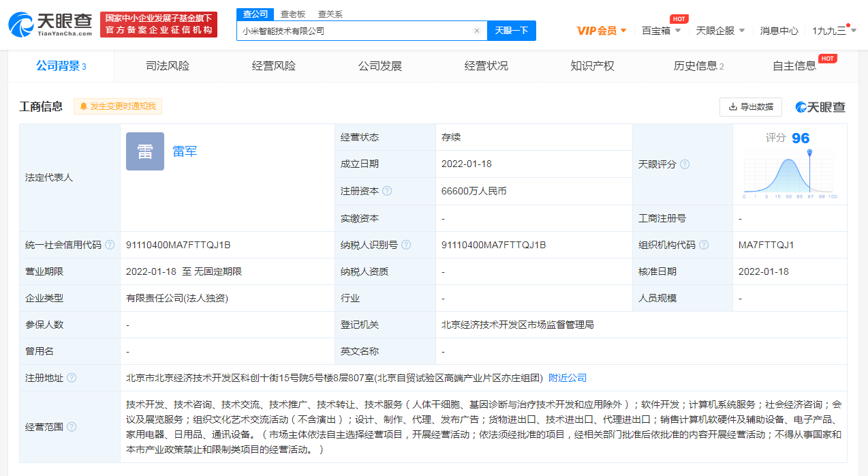Click the company name search field
The image size is (868, 476).
click(x=354, y=31)
